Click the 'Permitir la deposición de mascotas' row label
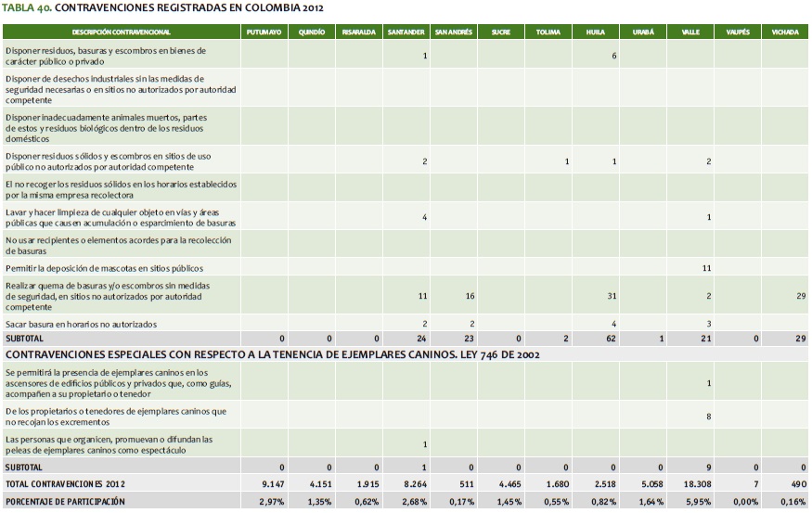 click(104, 267)
